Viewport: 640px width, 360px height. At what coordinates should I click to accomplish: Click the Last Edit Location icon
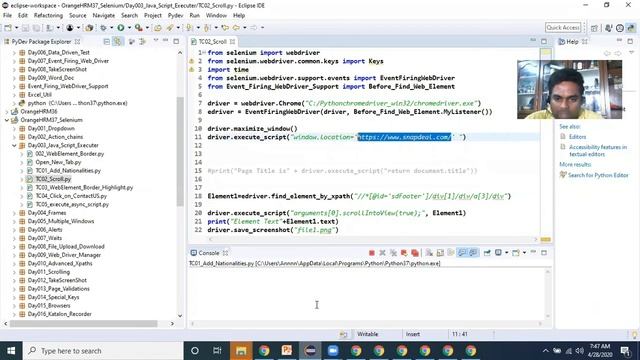(x=225, y=28)
